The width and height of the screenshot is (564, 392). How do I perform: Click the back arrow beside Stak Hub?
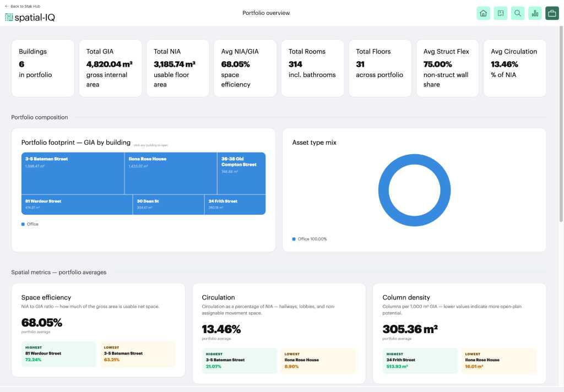click(x=7, y=6)
